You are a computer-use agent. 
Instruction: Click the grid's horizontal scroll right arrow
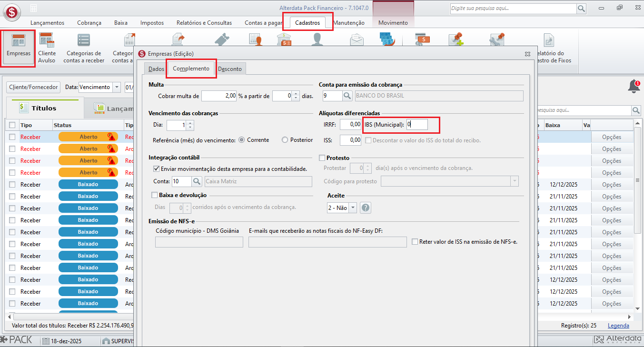(x=630, y=317)
